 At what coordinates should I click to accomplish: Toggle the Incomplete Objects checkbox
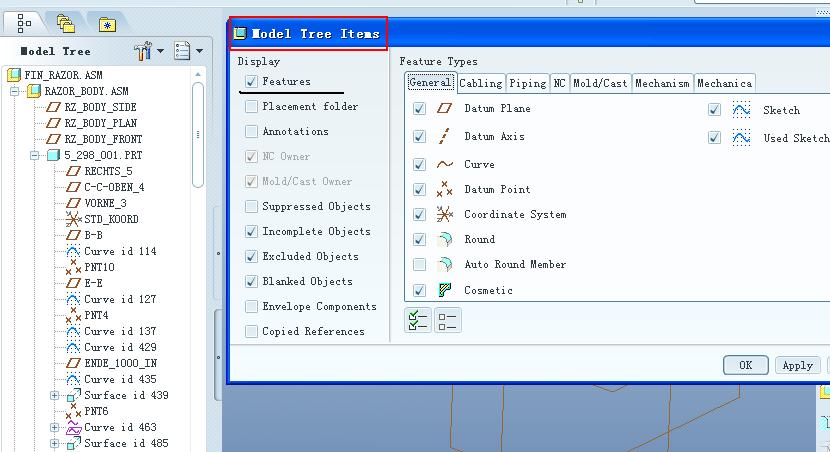tap(251, 231)
